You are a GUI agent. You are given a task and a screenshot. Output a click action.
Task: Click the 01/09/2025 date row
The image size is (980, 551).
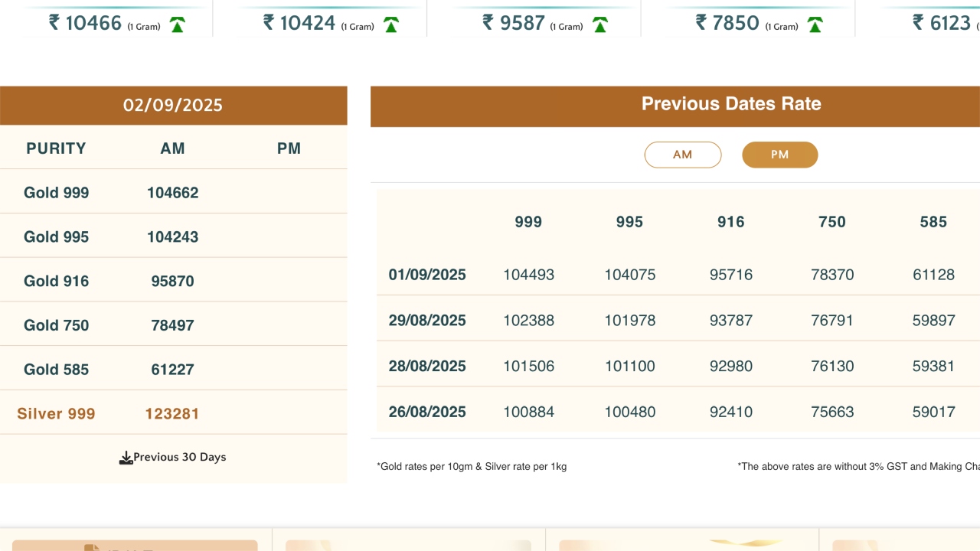point(427,275)
